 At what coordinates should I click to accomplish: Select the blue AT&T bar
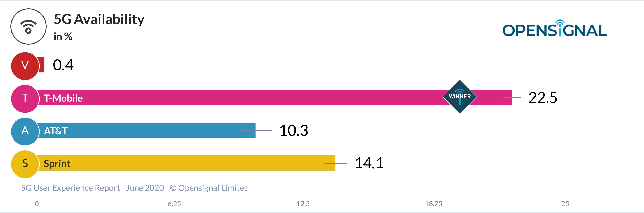pyautogui.click(x=150, y=130)
